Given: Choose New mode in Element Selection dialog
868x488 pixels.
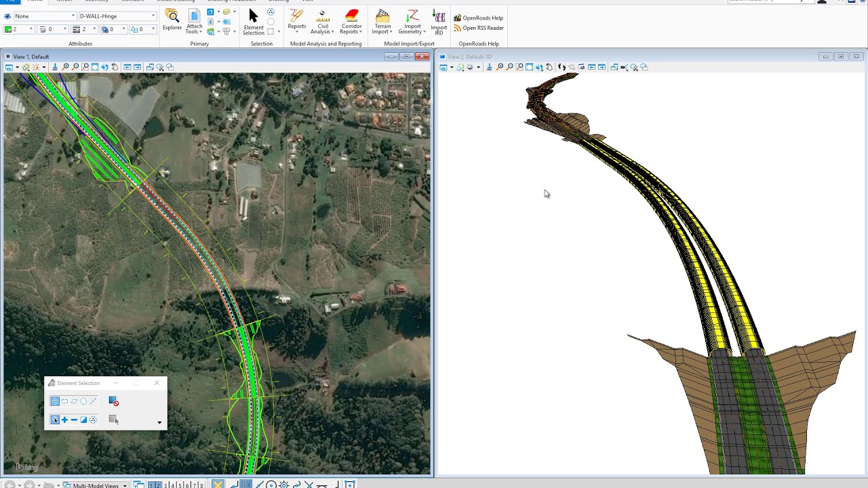Looking at the screenshot, I should click(55, 420).
